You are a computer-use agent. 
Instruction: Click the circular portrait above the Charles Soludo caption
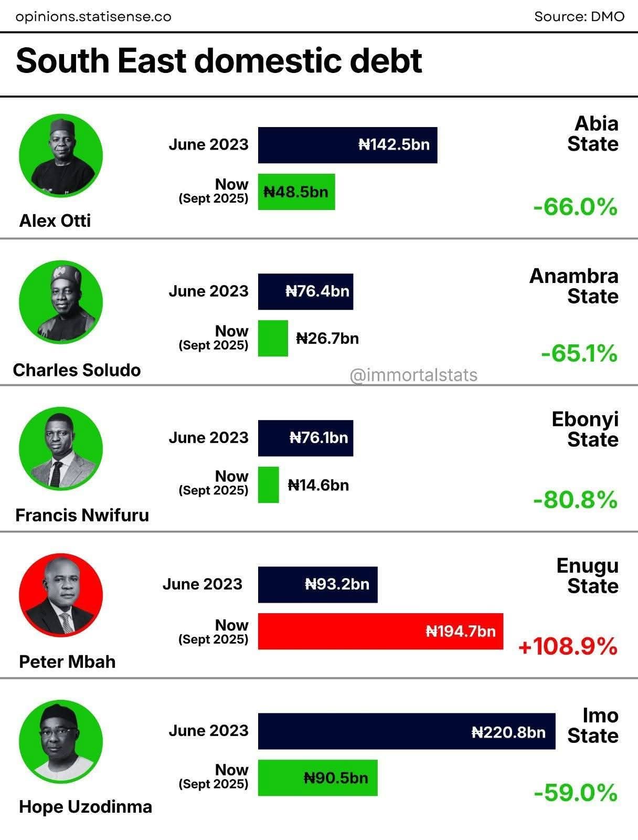[60, 302]
